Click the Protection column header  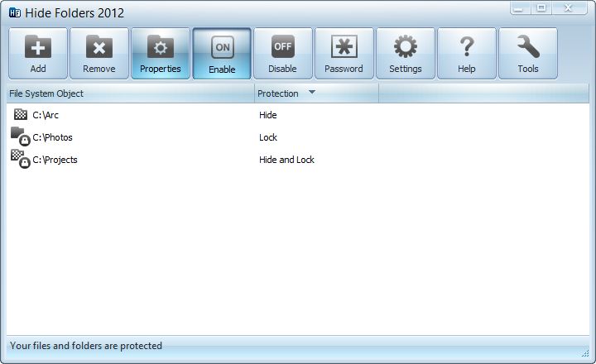tap(316, 93)
